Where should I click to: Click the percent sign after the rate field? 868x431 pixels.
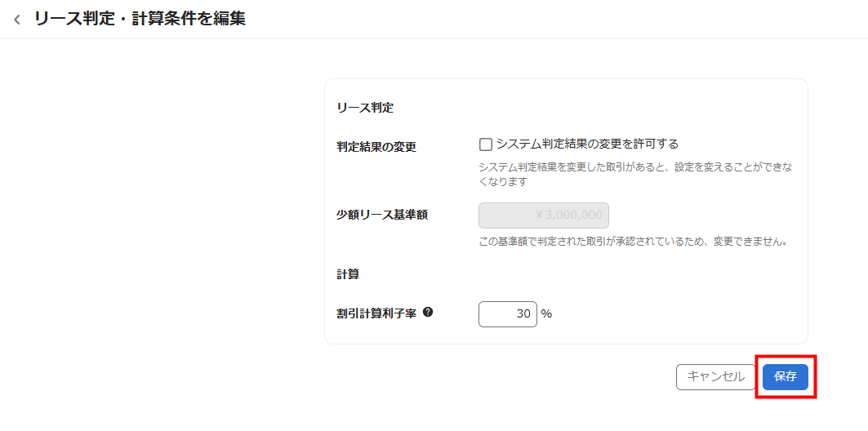pos(546,313)
